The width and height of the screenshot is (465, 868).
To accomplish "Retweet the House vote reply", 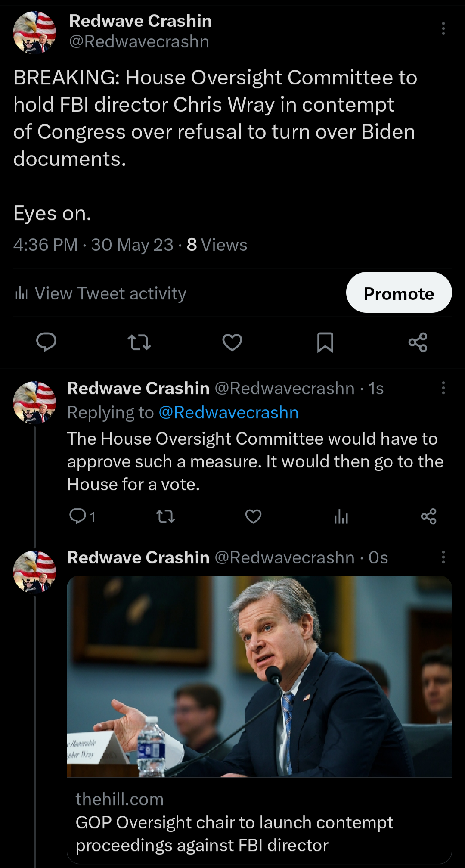I will 165,516.
